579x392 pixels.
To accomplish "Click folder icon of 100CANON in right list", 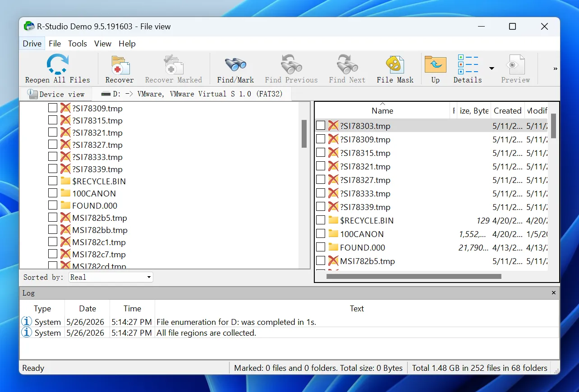I will point(333,234).
